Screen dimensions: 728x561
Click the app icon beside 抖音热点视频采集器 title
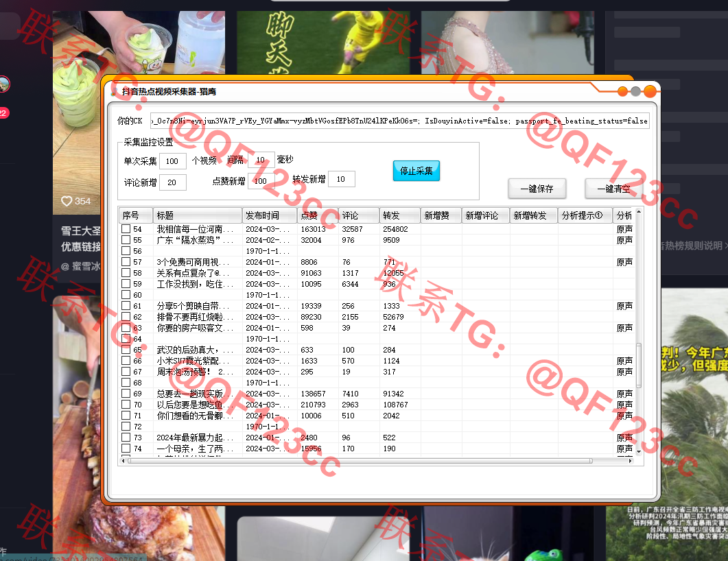114,91
